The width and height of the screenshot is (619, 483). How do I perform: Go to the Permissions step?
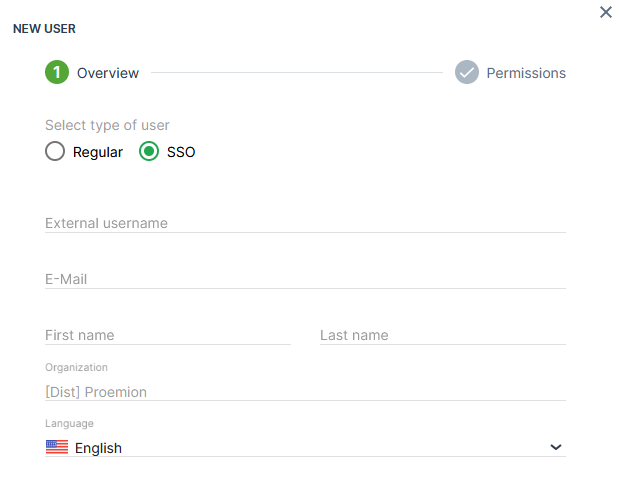[526, 73]
